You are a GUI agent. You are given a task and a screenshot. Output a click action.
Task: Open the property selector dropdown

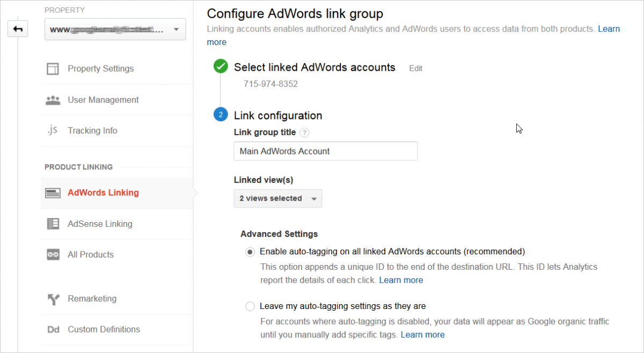point(115,30)
